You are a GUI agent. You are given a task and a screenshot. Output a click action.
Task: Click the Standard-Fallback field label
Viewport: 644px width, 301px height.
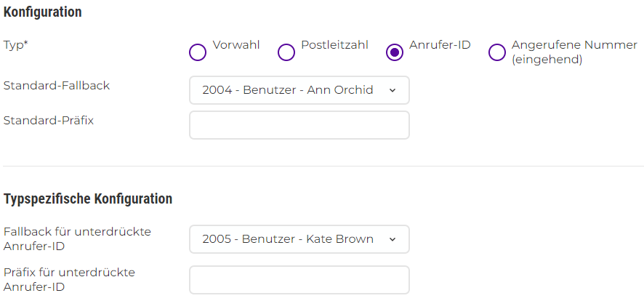[x=57, y=85]
